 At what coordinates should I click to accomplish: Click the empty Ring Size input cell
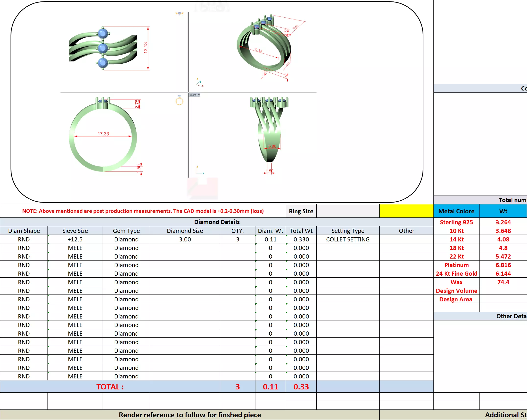[348, 211]
